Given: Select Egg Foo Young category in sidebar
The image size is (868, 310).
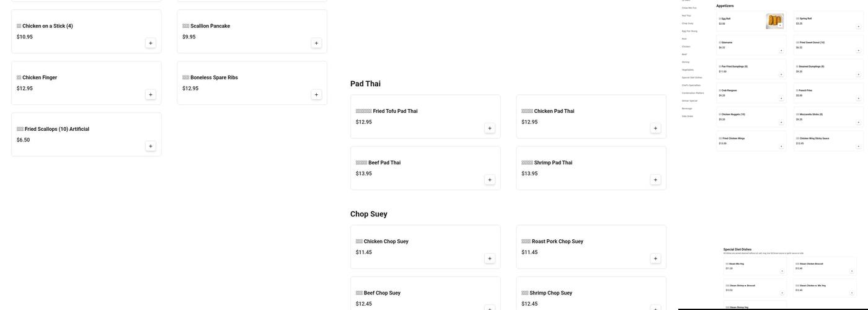Looking at the screenshot, I should (689, 31).
